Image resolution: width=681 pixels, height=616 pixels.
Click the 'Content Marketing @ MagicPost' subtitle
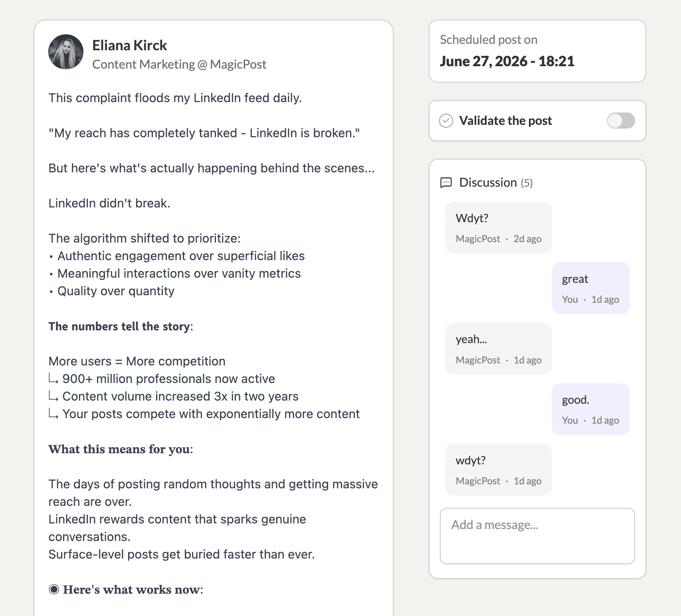[179, 64]
